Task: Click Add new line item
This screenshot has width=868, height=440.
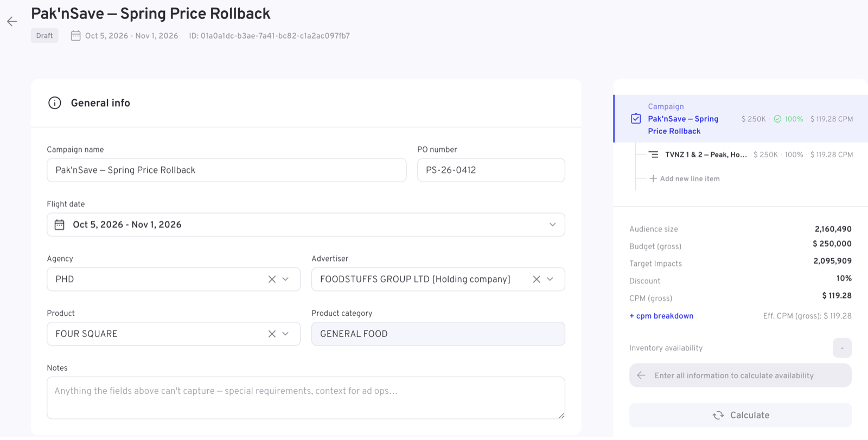Action: coord(685,178)
